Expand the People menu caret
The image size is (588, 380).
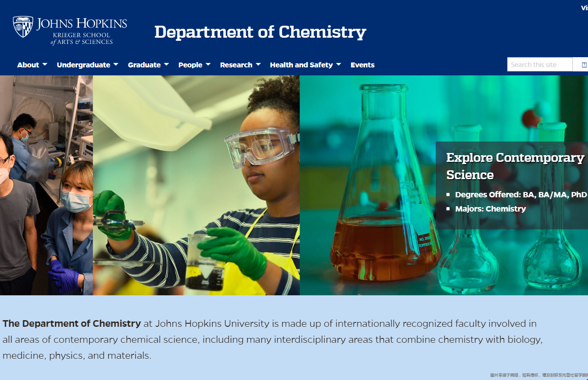pyautogui.click(x=208, y=65)
